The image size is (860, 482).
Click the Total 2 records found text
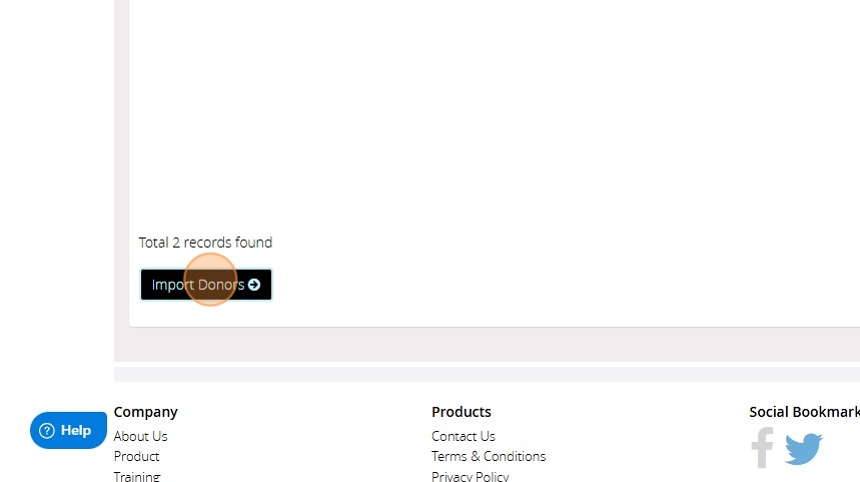coord(205,242)
